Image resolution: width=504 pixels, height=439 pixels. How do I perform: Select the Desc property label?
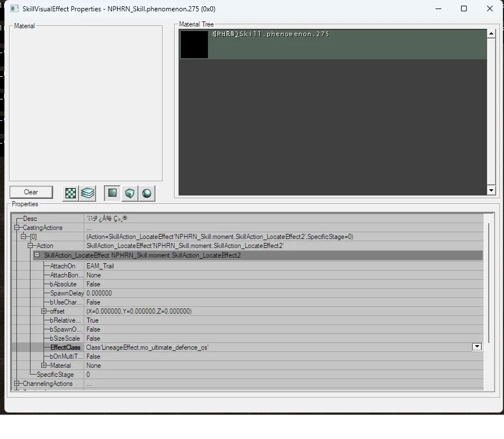30,219
